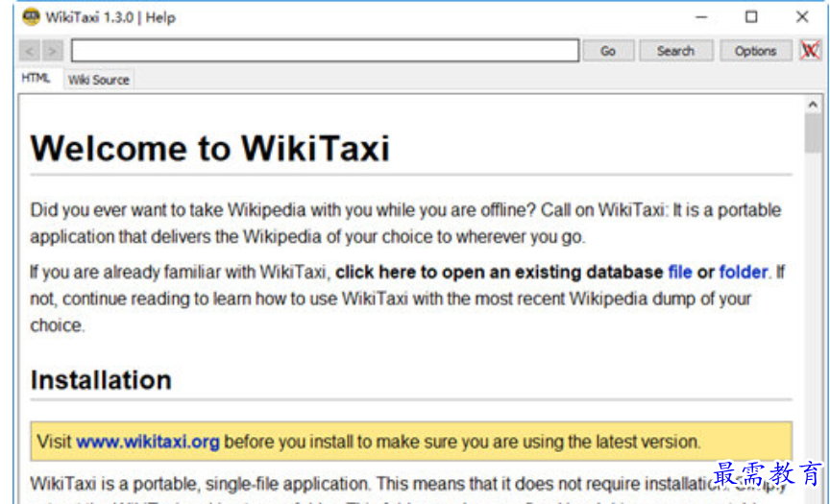Click the Go button

click(608, 51)
